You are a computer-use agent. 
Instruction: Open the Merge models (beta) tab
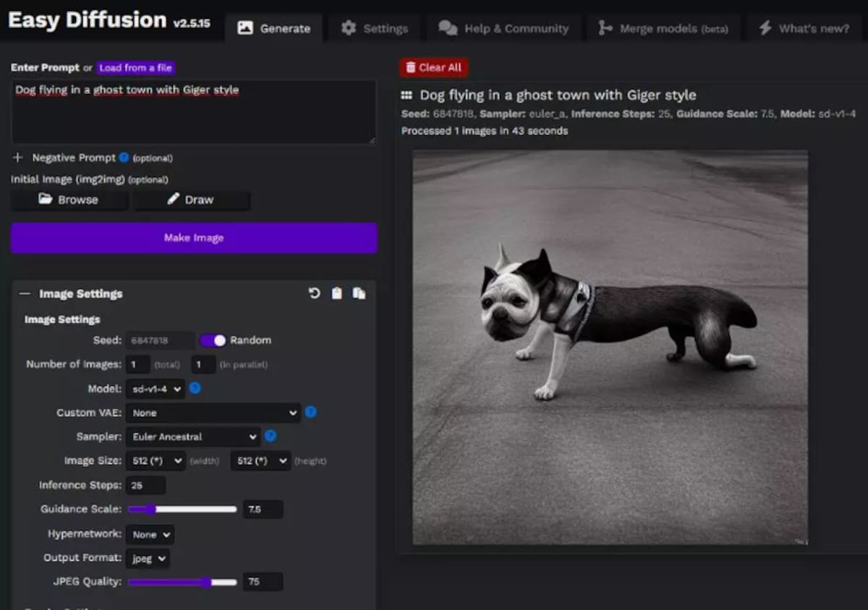point(663,28)
